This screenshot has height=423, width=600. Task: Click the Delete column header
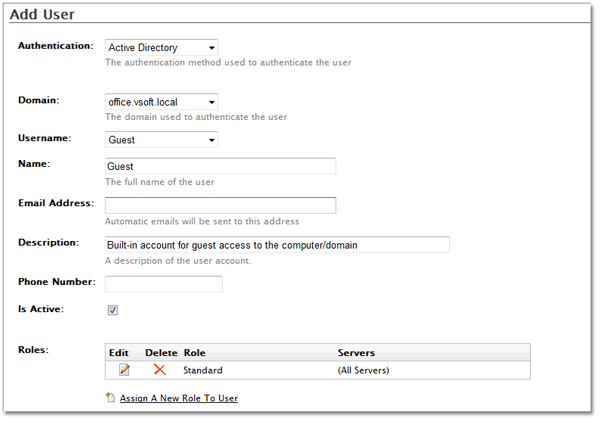161,353
